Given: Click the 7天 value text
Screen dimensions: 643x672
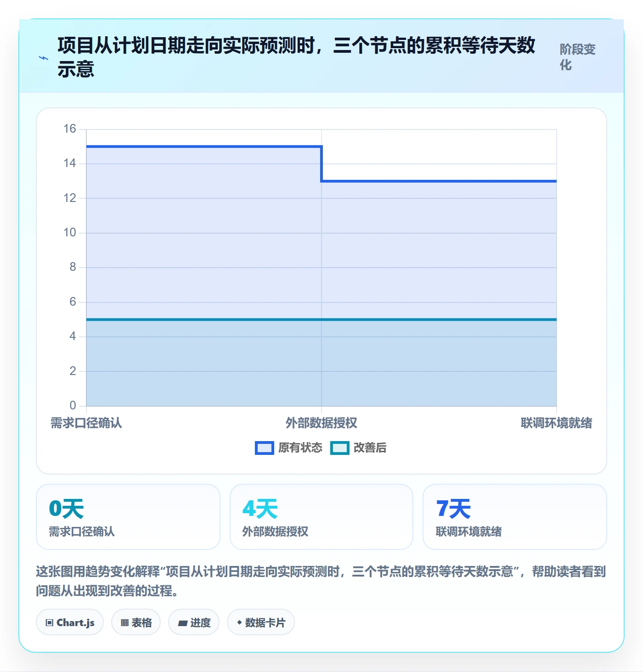Looking at the screenshot, I should click(x=454, y=509).
